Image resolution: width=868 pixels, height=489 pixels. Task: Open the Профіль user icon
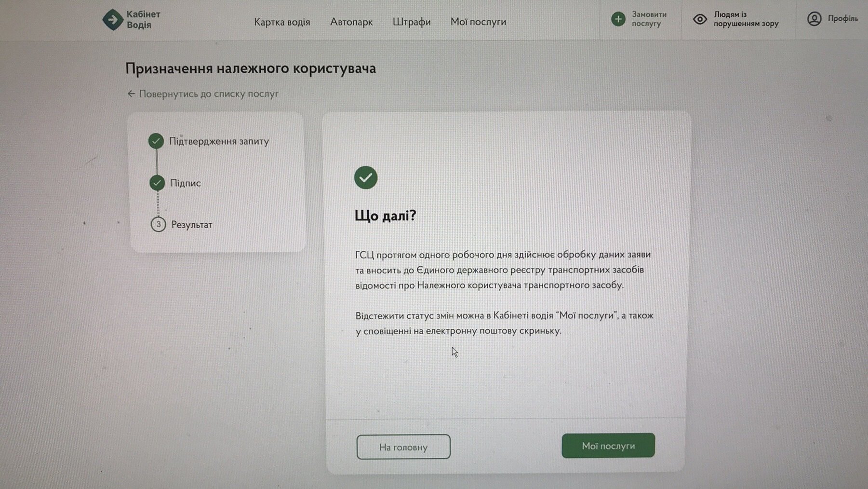pos(814,19)
